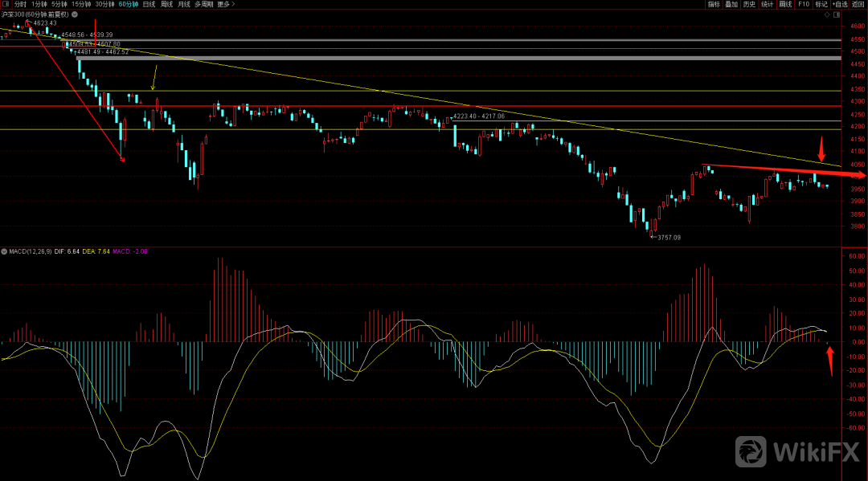Click the 叠加 overlay button
Image resolution: width=868 pixels, height=481 pixels.
731,4
